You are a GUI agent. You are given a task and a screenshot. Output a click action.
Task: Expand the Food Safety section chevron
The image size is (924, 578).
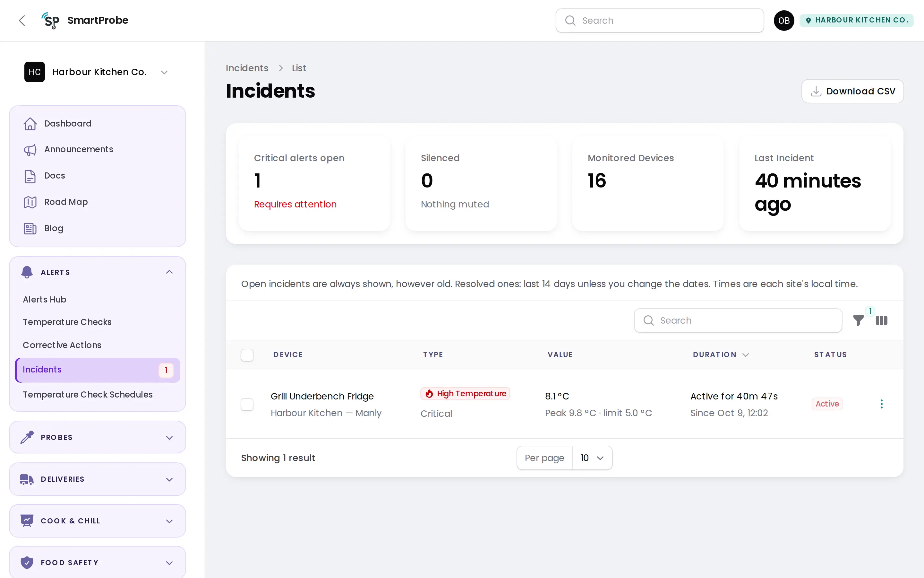tap(169, 563)
